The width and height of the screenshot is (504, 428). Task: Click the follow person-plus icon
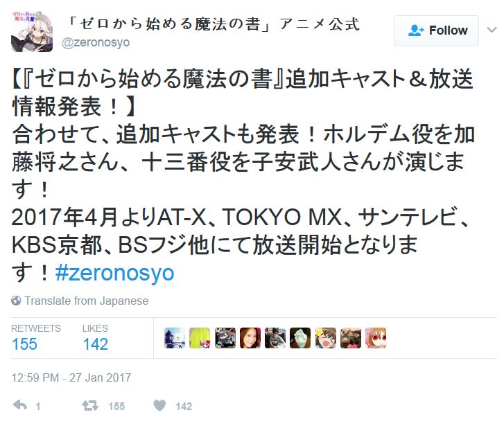(416, 30)
